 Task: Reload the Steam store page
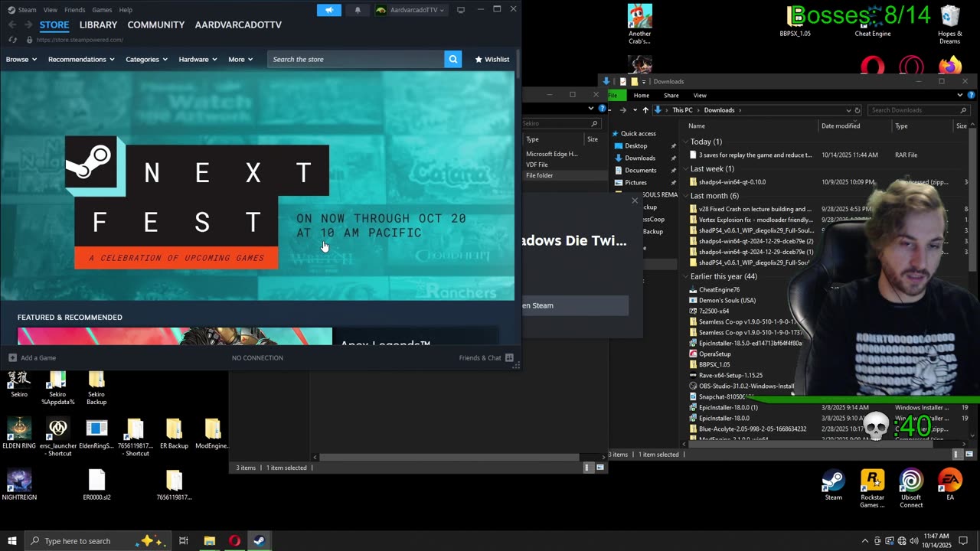12,40
